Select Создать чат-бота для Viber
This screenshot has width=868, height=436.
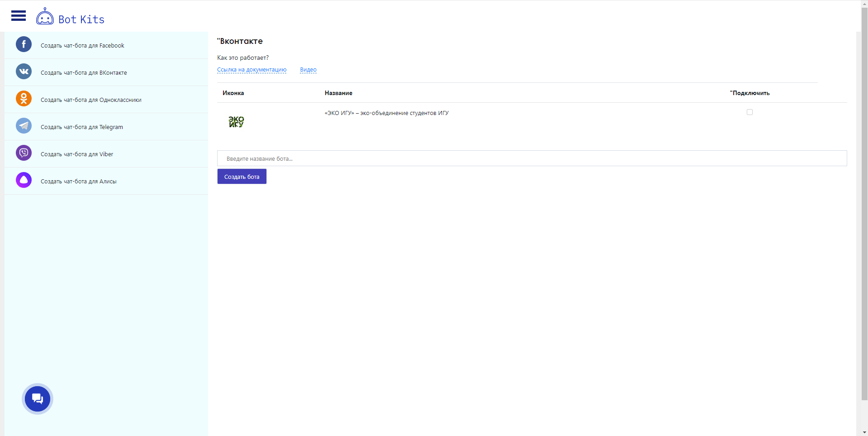[x=77, y=154]
